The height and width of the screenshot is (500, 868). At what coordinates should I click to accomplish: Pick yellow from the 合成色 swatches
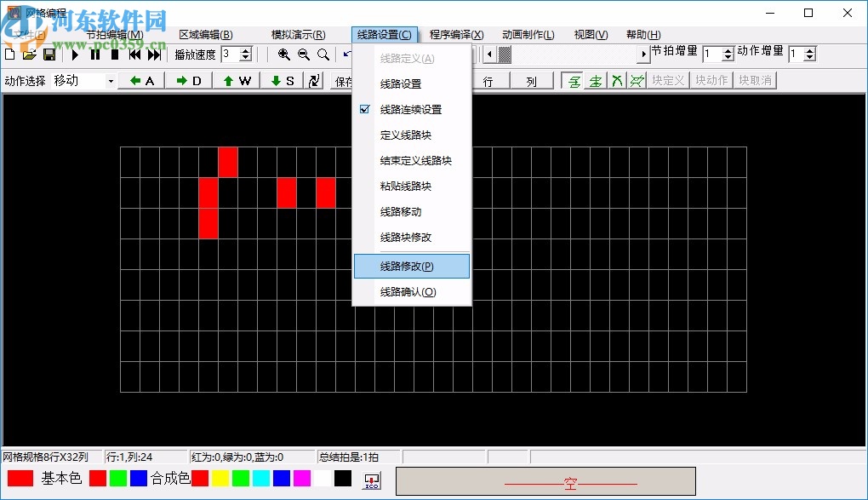(220, 479)
